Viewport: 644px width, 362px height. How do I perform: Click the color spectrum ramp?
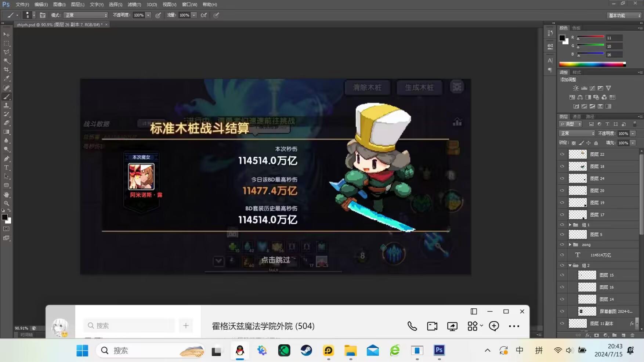click(592, 64)
